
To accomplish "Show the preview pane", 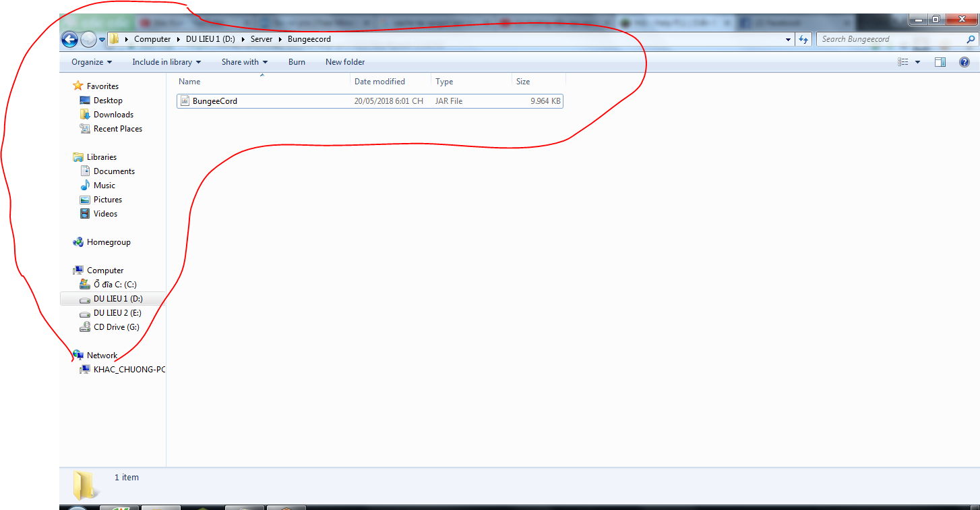I will 940,62.
